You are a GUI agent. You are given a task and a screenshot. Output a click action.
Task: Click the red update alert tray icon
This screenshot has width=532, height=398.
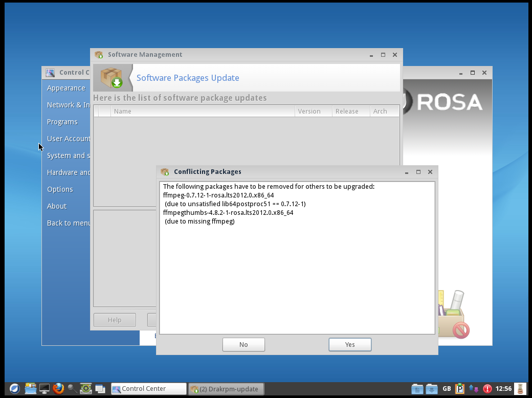pyautogui.click(x=487, y=389)
